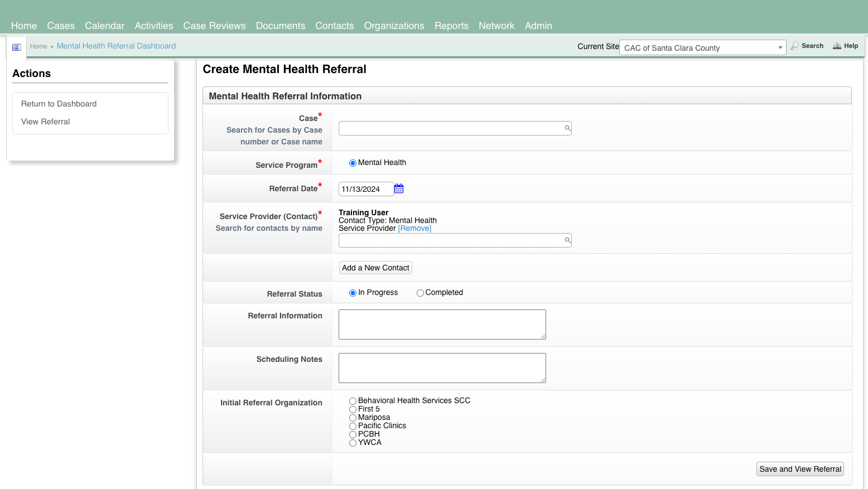The image size is (868, 489).
Task: Focus the Case search input field
Action: [455, 128]
